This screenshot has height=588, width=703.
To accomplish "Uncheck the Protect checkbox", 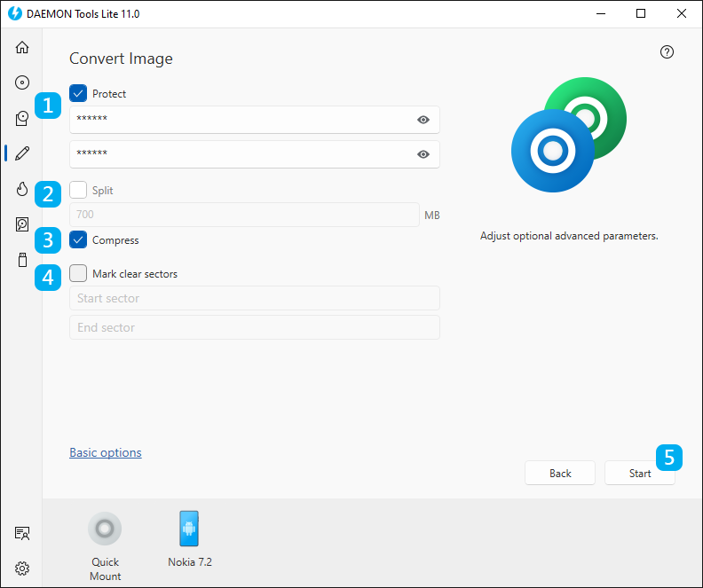I will [78, 93].
